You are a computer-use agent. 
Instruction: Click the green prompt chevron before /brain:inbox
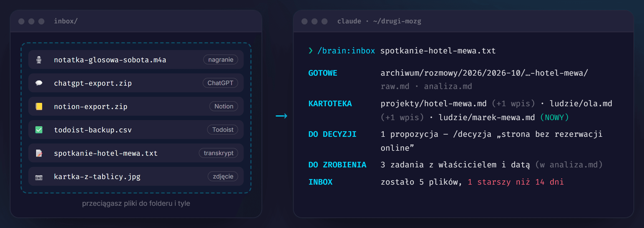pos(311,51)
